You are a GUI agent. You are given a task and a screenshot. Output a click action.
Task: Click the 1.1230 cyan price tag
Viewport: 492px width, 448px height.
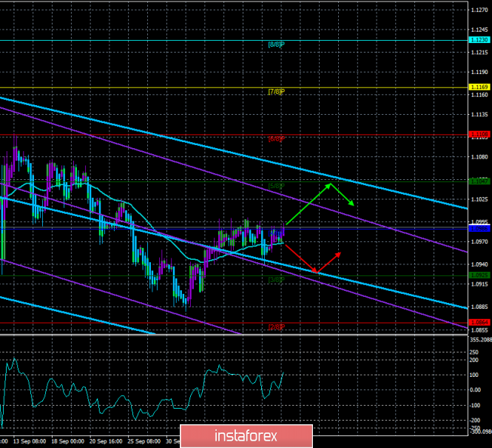point(479,40)
